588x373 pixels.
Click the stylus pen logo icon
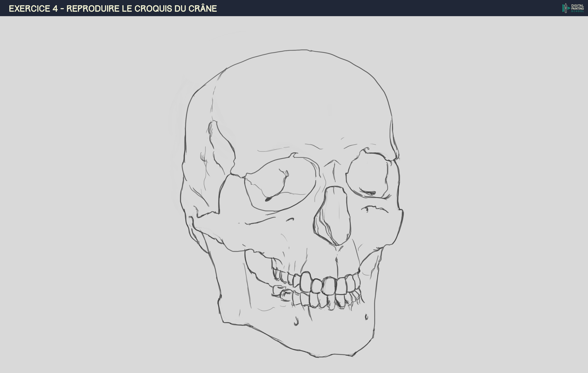(x=566, y=8)
